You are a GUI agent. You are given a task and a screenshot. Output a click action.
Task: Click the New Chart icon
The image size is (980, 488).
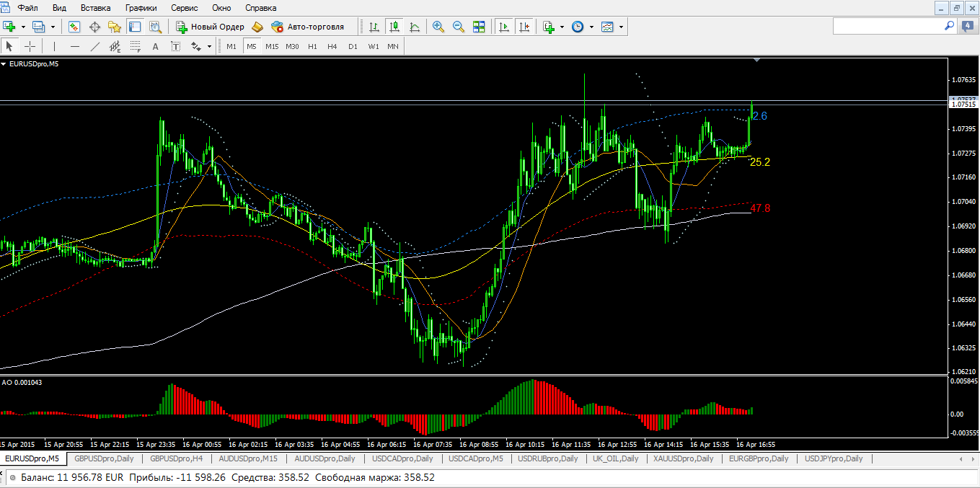click(x=9, y=27)
